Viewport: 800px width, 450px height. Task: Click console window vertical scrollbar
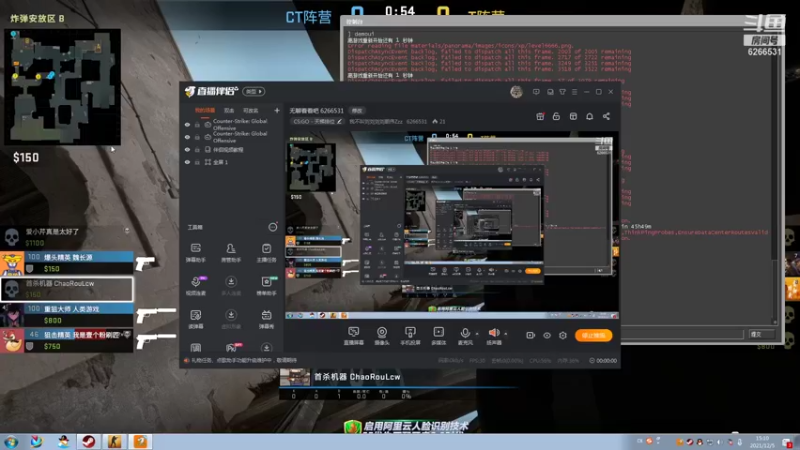(776, 179)
